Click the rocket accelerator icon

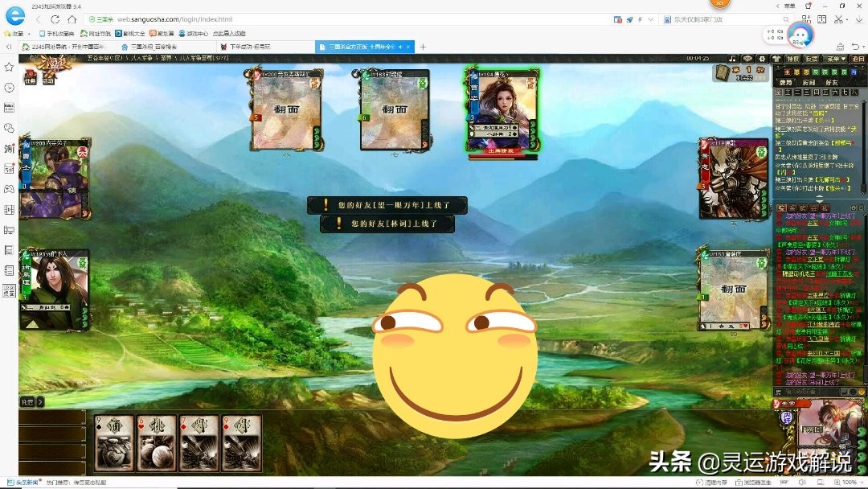(629, 19)
